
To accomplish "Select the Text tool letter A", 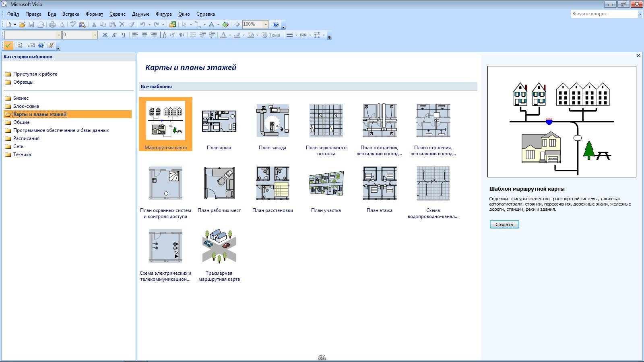I will pyautogui.click(x=211, y=25).
